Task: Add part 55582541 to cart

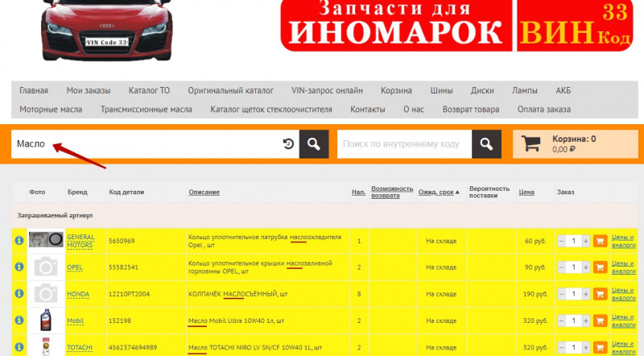Action: [600, 267]
